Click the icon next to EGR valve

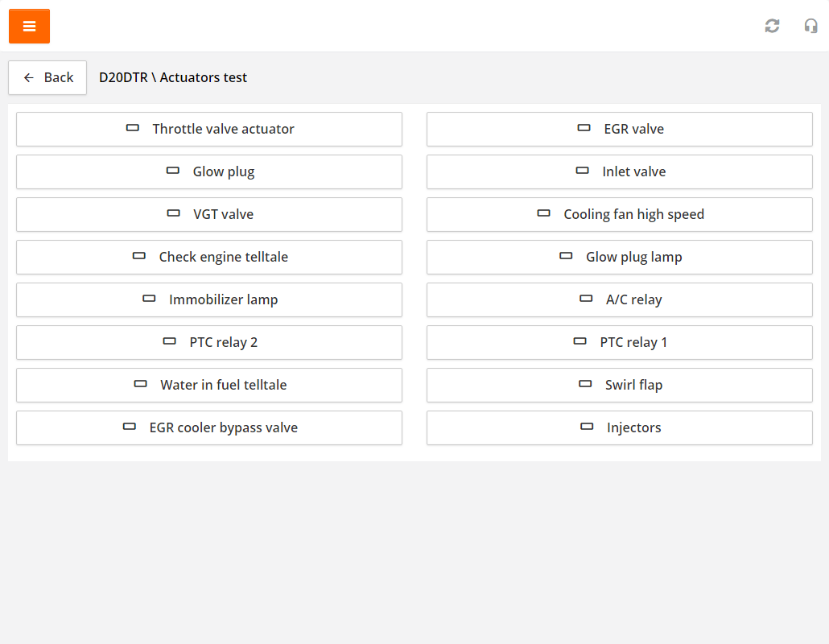(x=584, y=128)
